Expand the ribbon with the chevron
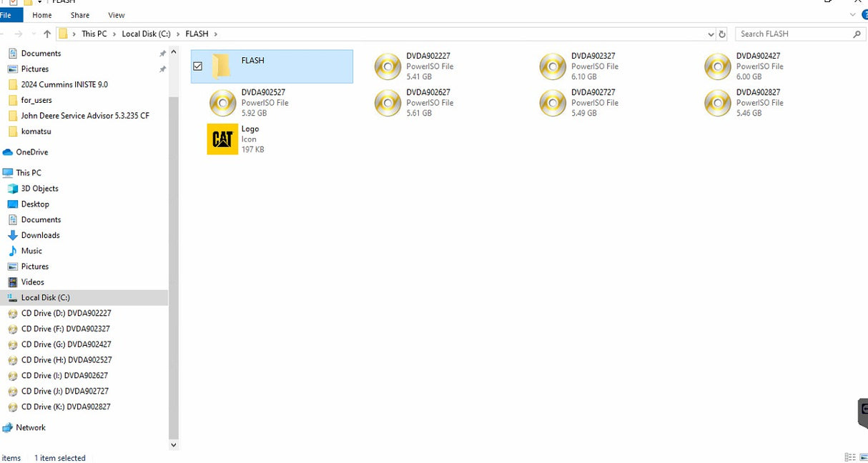This screenshot has width=868, height=463. click(852, 15)
